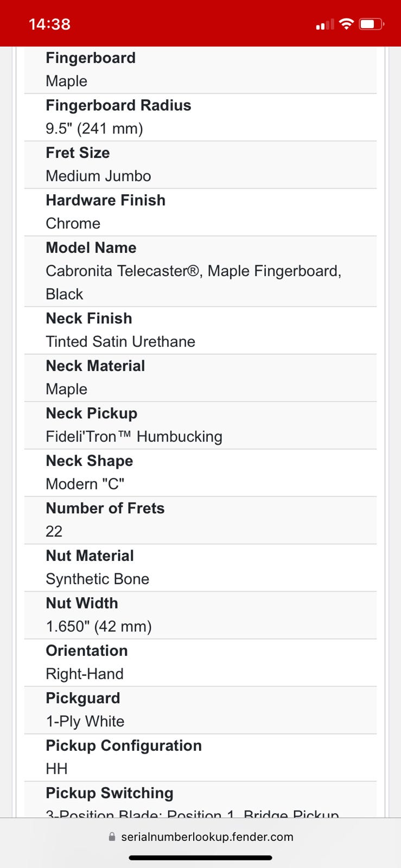Select the Cabronita Telecaster model name text
This screenshot has width=401, height=868.
point(194,282)
